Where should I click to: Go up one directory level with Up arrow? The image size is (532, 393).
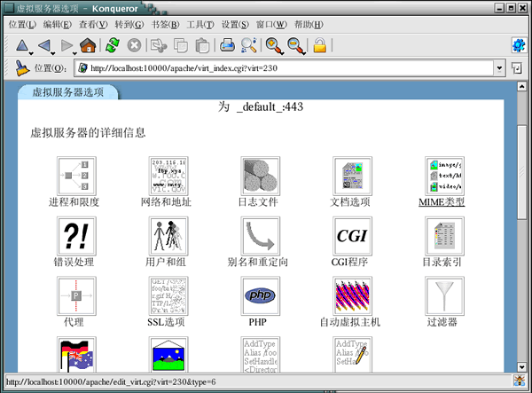click(x=22, y=45)
